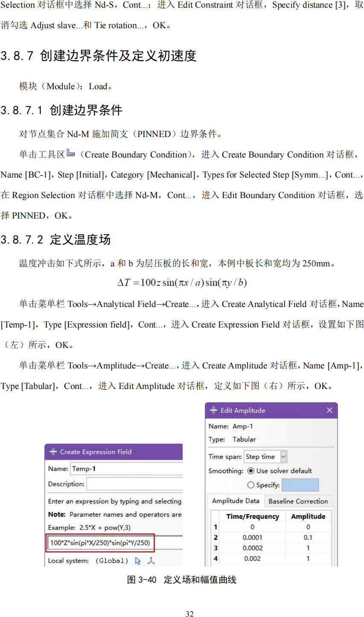Image resolution: width=364 pixels, height=617 pixels.
Task: Click the empty Description field
Action: click(x=134, y=484)
